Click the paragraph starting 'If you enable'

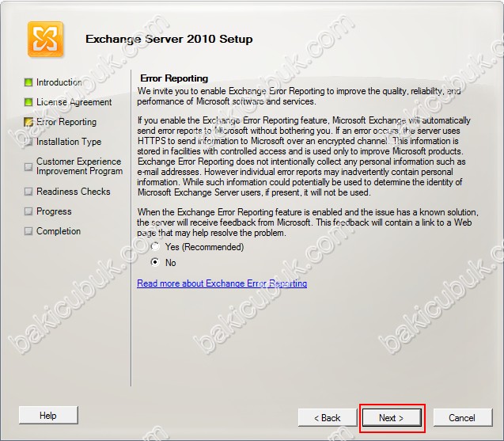click(304, 156)
